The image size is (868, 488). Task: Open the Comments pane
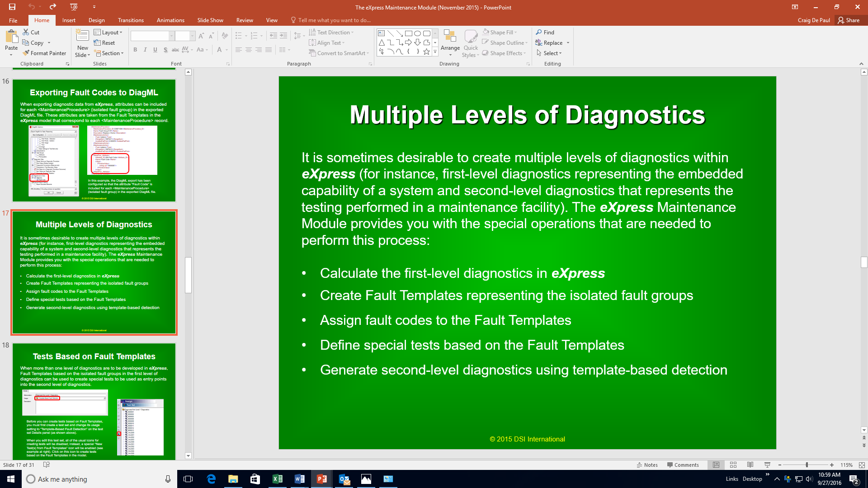click(683, 465)
